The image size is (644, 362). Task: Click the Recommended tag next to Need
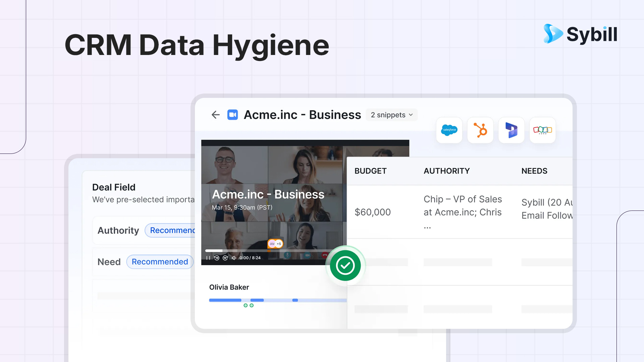[x=160, y=262]
